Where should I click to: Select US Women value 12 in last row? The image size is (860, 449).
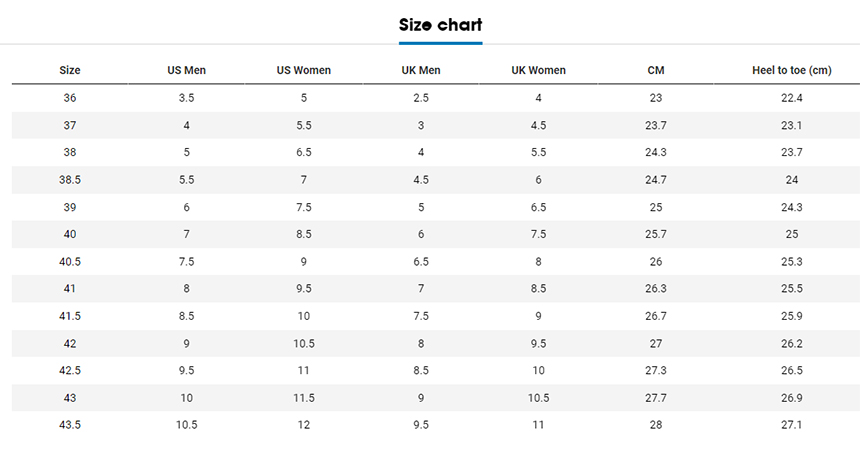304,424
